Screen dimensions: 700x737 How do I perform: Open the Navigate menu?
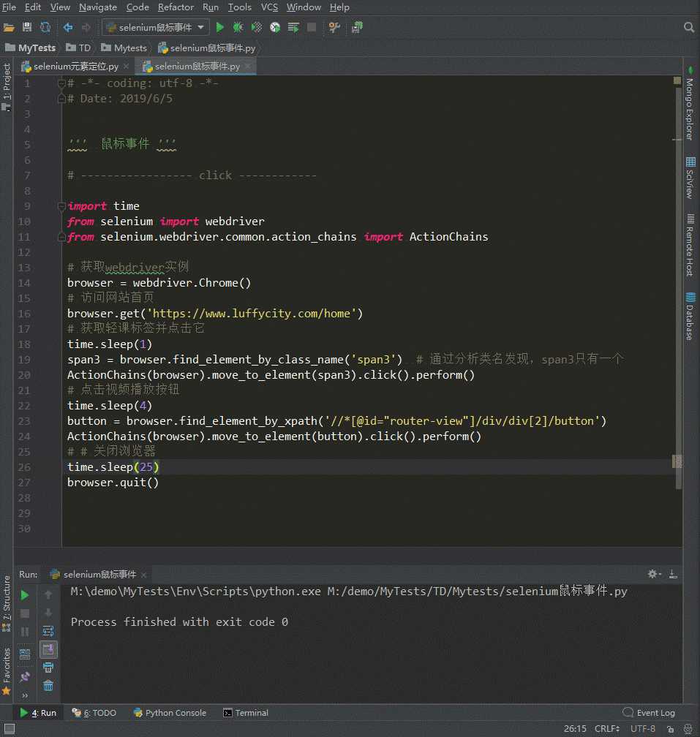tap(98, 7)
